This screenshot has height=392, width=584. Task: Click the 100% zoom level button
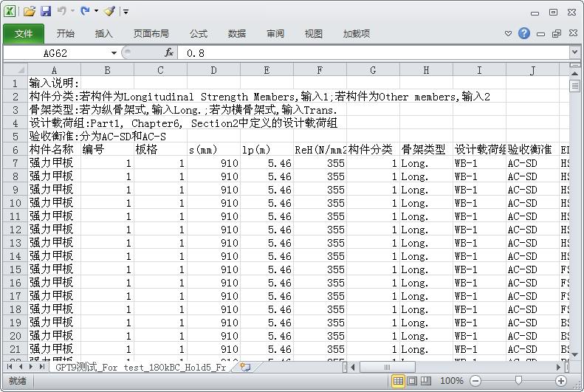452,381
